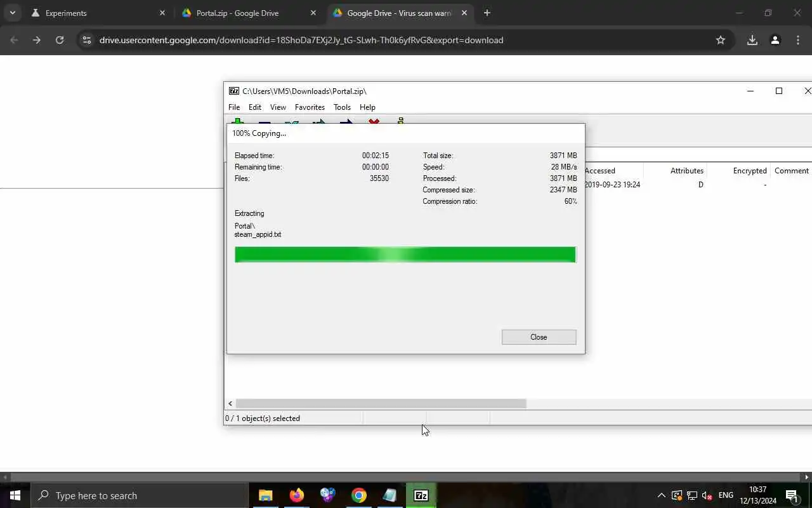Select the Google Drive Virus scan warning tab

pos(399,13)
